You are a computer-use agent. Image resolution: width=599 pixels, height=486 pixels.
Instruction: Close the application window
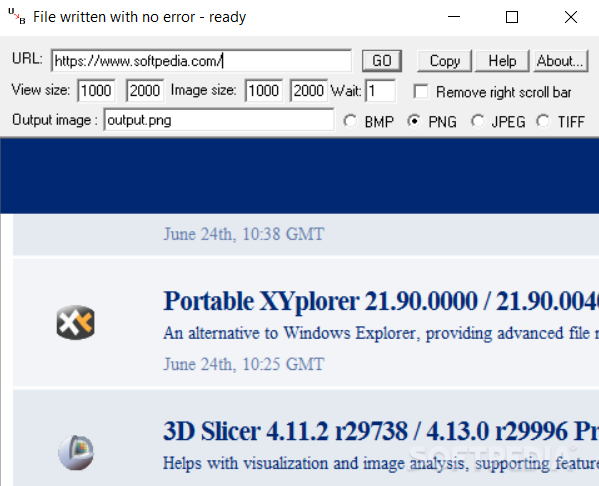coord(571,17)
